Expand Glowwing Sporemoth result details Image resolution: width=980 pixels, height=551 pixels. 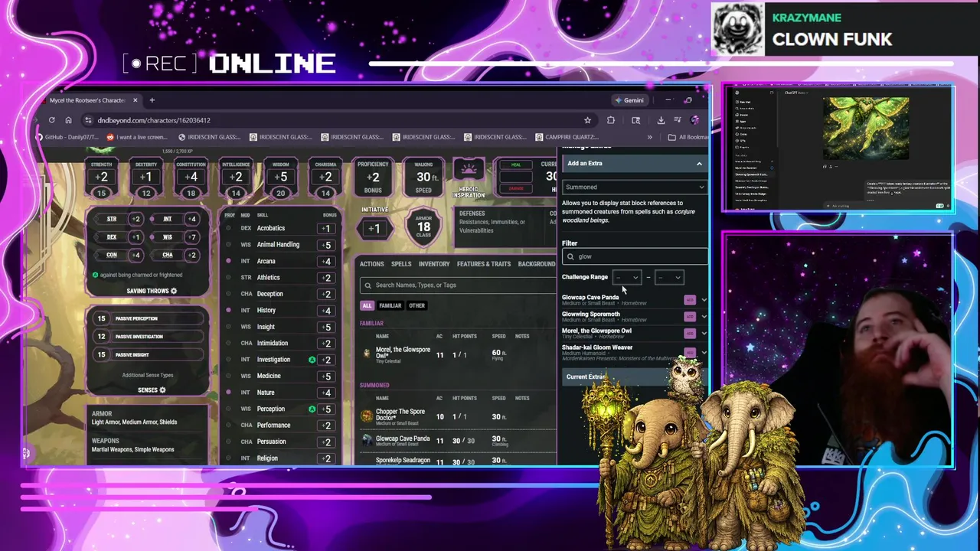pyautogui.click(x=704, y=317)
